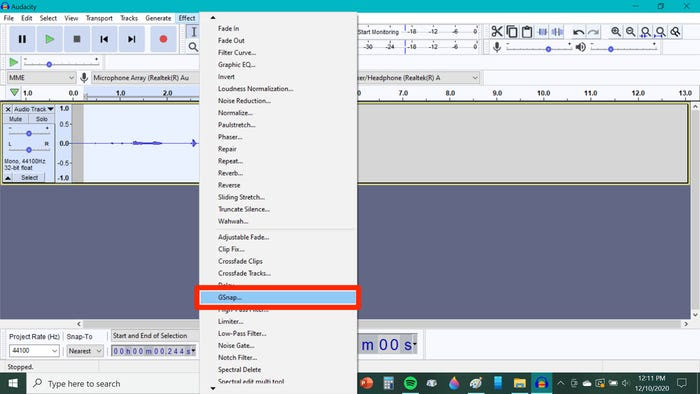700x394 pixels.
Task: Click the Copy icon in edit toolbar
Action: click(512, 32)
